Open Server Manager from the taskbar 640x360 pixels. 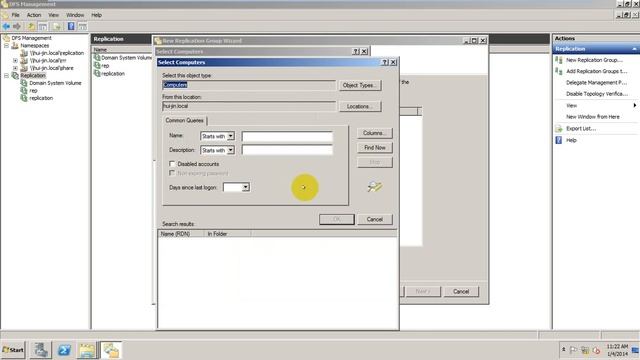(x=40, y=350)
